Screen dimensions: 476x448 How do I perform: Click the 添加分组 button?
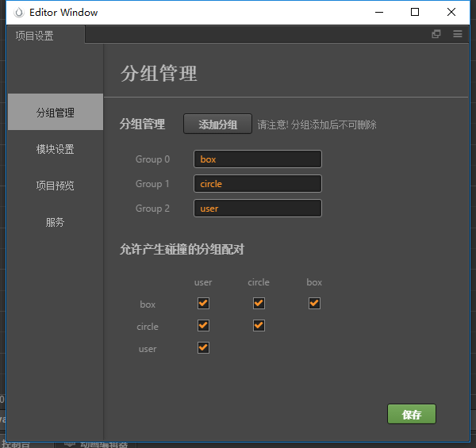tap(217, 124)
